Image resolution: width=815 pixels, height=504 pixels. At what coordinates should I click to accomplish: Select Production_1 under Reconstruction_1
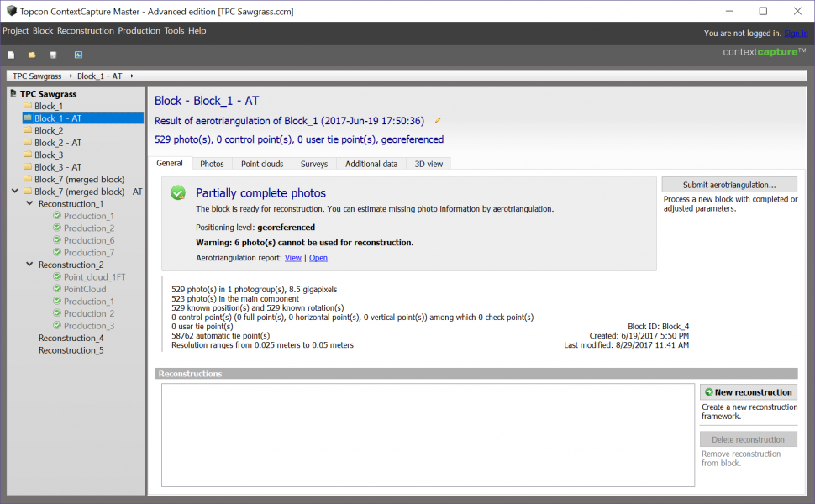point(89,216)
